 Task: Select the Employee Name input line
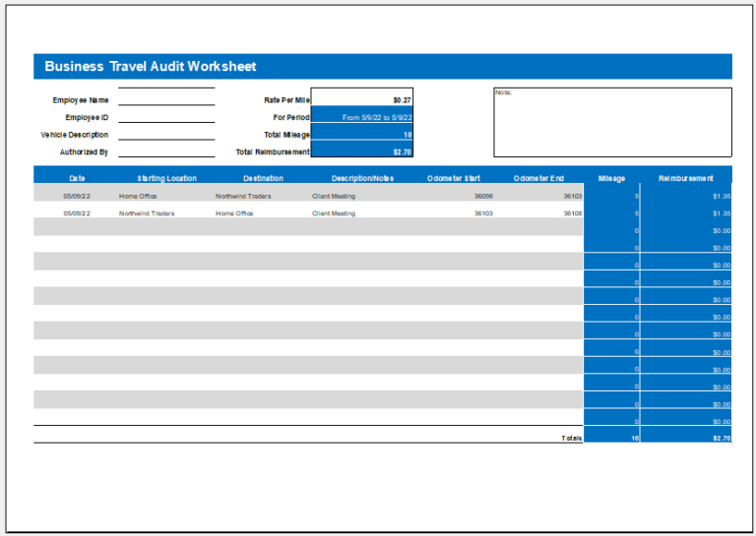coord(166,96)
